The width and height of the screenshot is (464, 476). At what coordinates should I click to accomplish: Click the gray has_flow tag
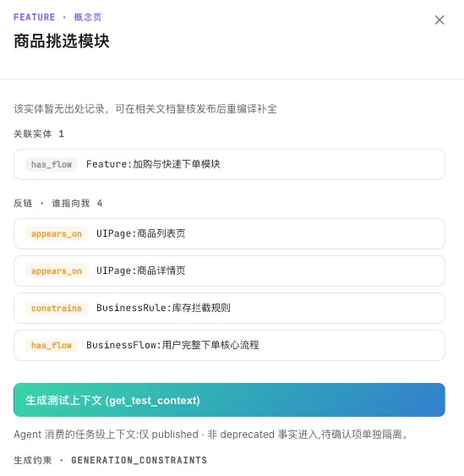52,165
